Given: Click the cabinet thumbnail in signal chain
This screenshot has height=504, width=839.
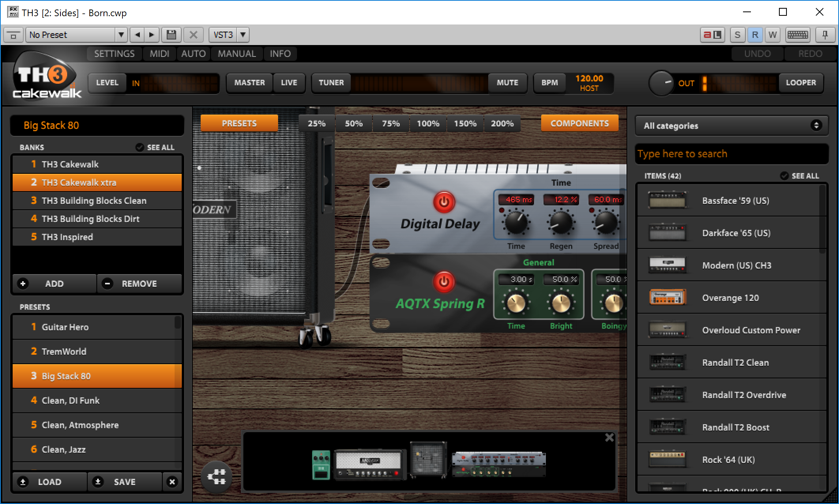Looking at the screenshot, I should point(428,459).
